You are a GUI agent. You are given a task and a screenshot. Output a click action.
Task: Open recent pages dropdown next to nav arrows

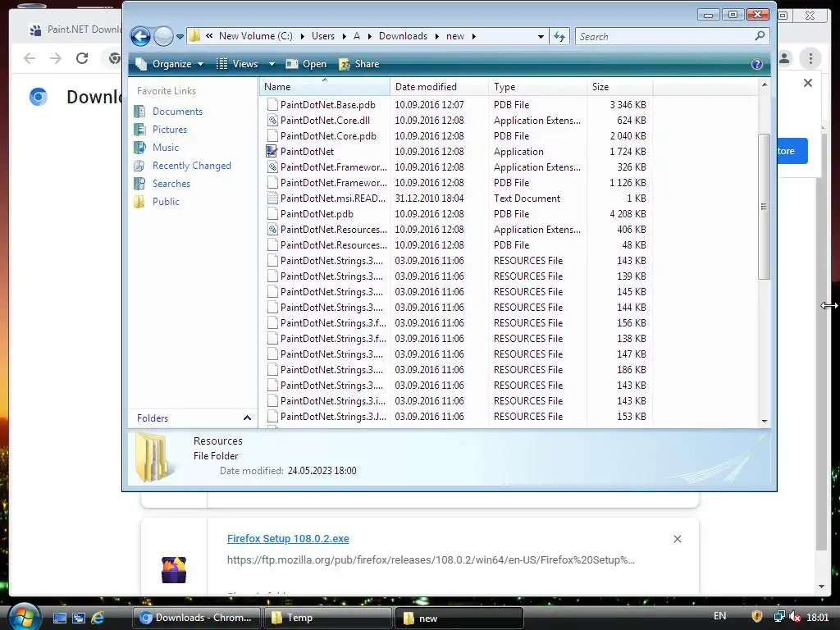click(x=180, y=37)
